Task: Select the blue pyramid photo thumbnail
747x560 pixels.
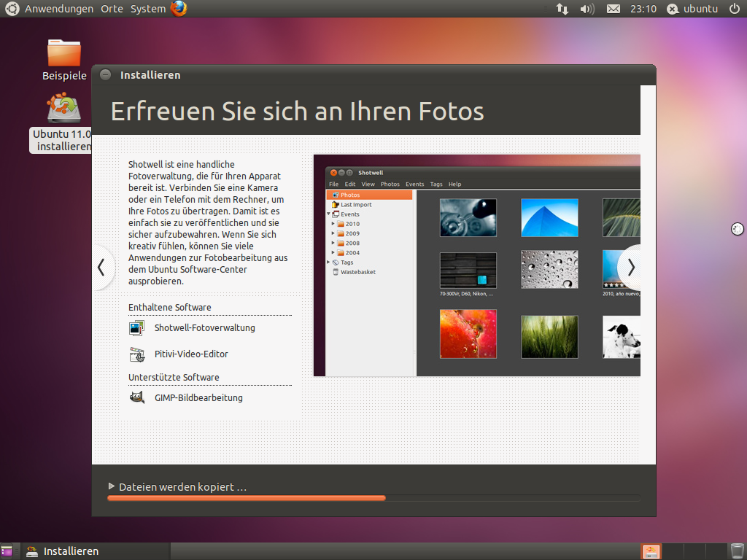Action: (x=549, y=217)
